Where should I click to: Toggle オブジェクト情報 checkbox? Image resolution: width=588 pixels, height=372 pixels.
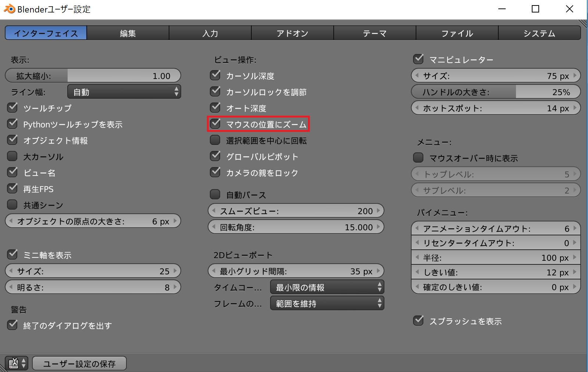point(13,140)
